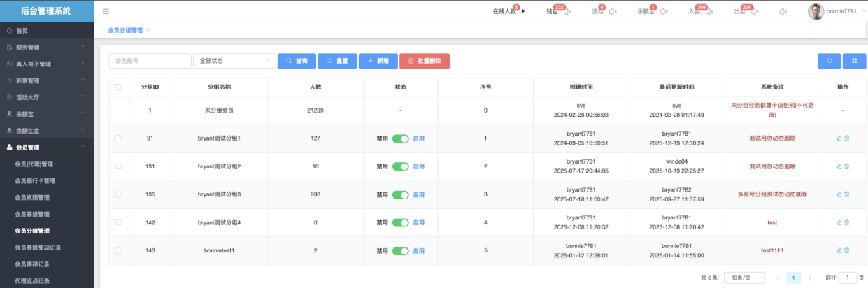868x288 pixels.
Task: Toggle status switch for bryant测试分组2
Action: click(400, 166)
